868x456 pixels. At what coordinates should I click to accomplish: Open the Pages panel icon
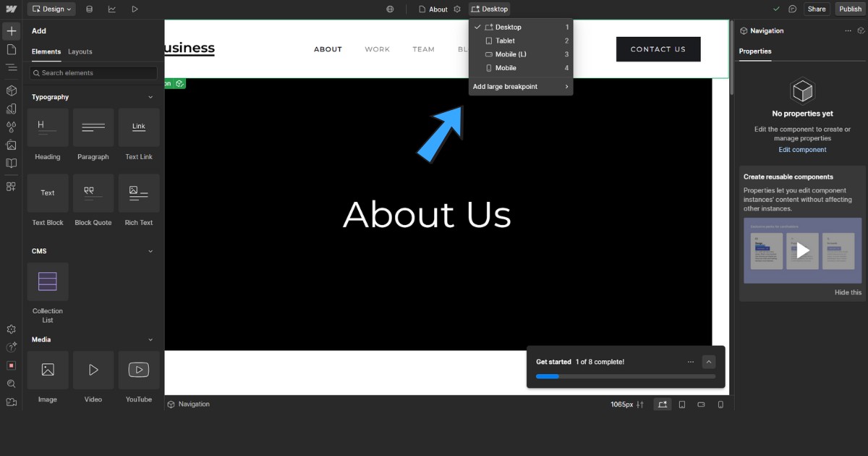pyautogui.click(x=11, y=49)
